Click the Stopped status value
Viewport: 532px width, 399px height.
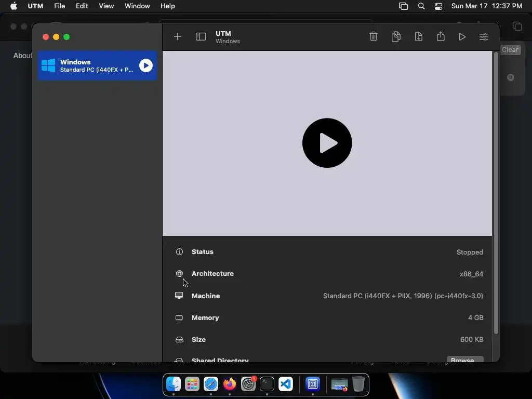pyautogui.click(x=470, y=252)
